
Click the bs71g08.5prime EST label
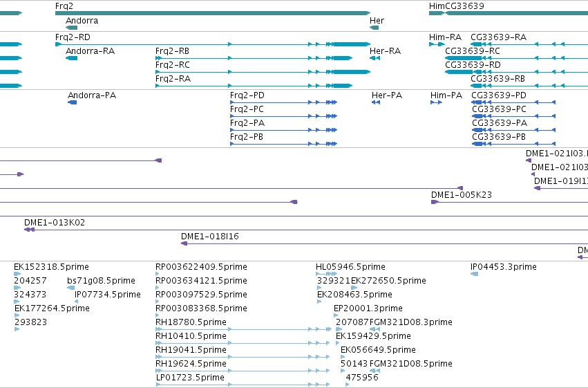click(x=102, y=281)
